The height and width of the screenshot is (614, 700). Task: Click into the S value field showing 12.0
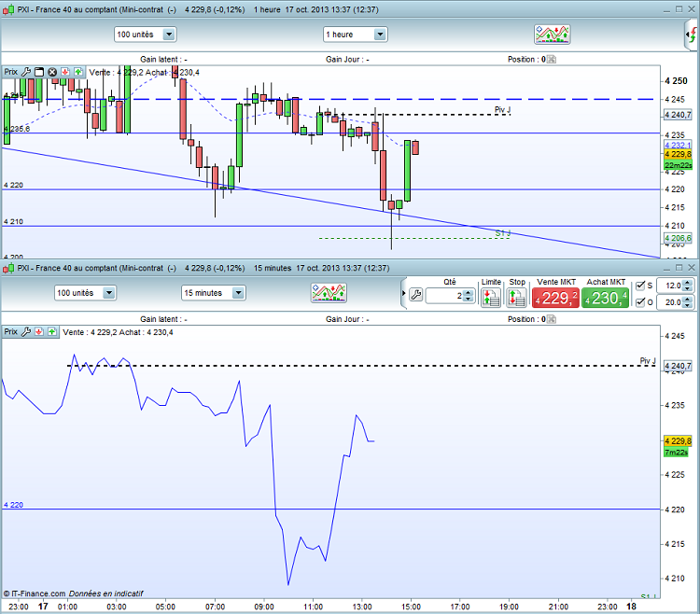(x=670, y=286)
